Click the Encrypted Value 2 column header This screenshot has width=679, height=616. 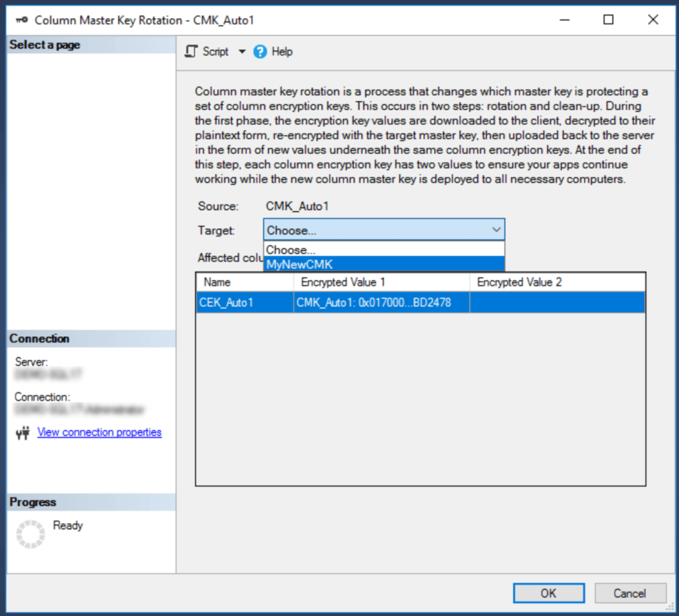[x=557, y=282]
